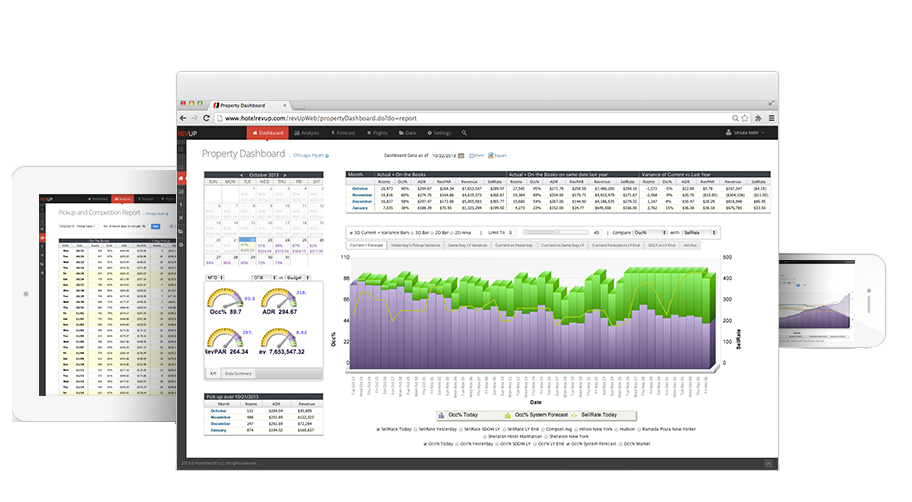Open the browser hamburger menu
Screen dimensions: 912x502
click(x=771, y=118)
